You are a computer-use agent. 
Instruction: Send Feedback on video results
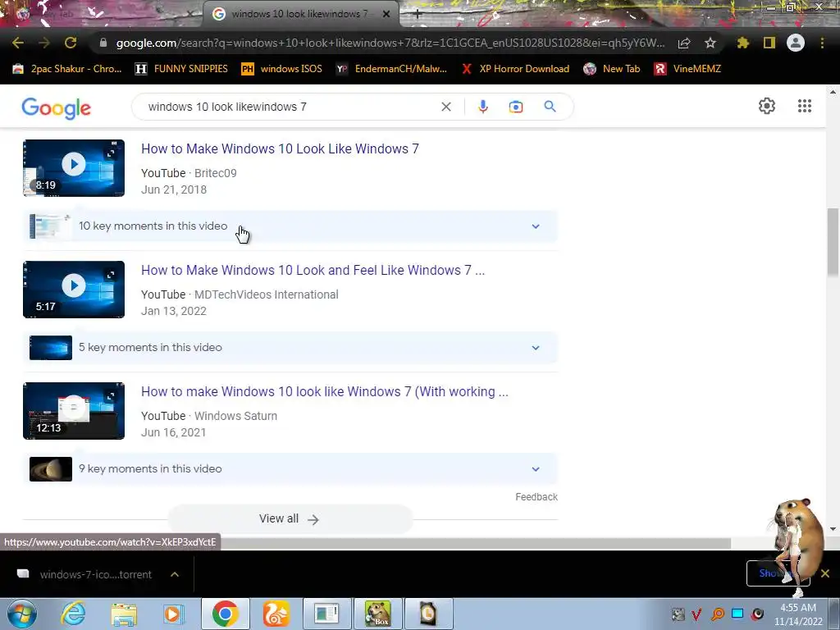[x=536, y=497]
